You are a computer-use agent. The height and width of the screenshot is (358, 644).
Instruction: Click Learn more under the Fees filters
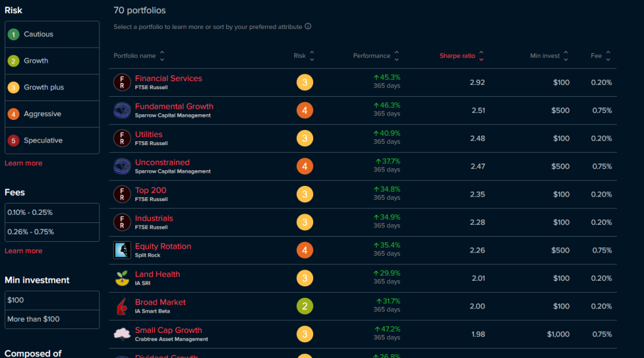[24, 251]
